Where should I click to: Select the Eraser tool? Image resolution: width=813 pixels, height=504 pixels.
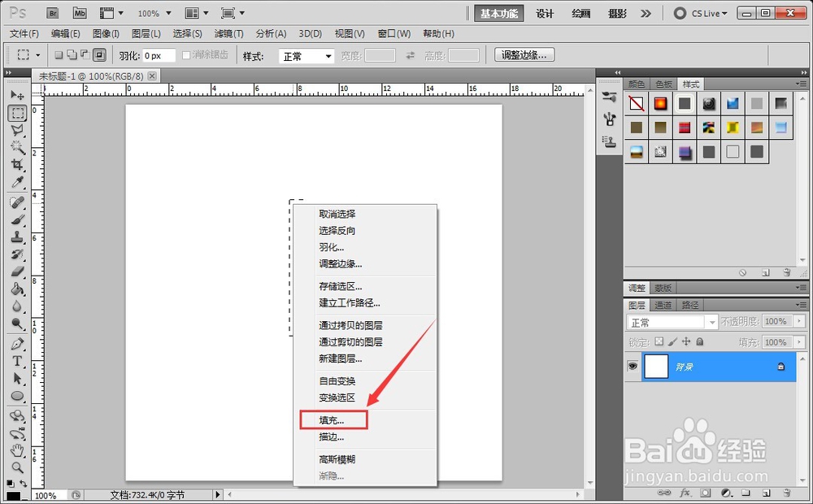tap(17, 272)
